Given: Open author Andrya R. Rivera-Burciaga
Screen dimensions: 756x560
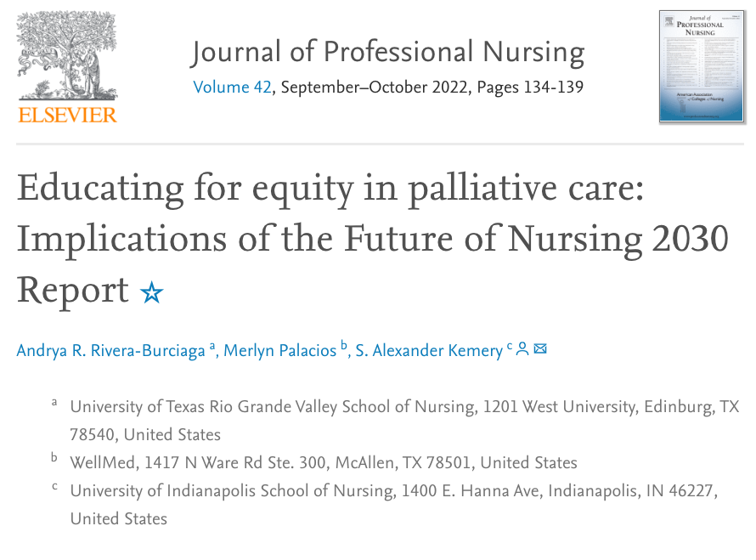Looking at the screenshot, I should pyautogui.click(x=111, y=351).
